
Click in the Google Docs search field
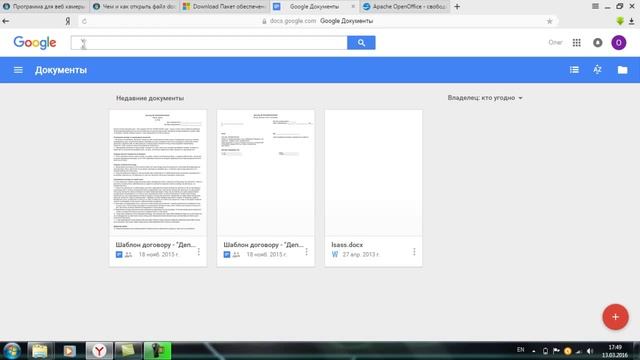coord(209,42)
